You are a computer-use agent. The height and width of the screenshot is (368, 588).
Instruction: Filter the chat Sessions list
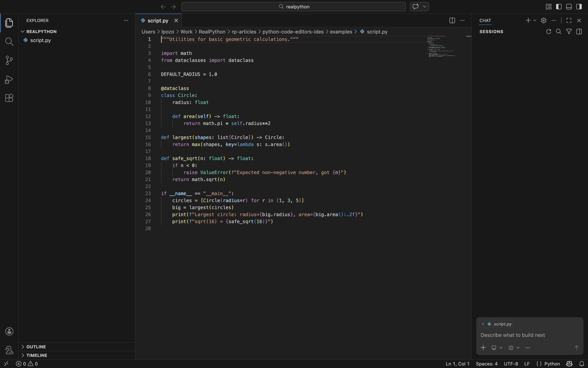point(569,31)
